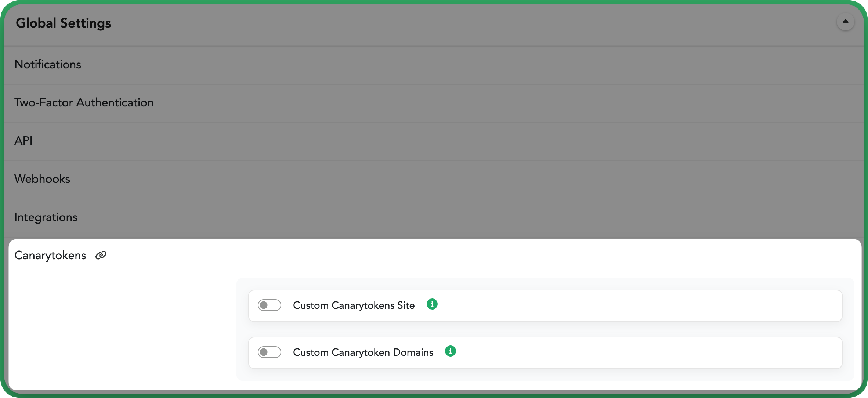Select the Custom Canarytoken Domains label
This screenshot has height=398, width=868.
(363, 352)
